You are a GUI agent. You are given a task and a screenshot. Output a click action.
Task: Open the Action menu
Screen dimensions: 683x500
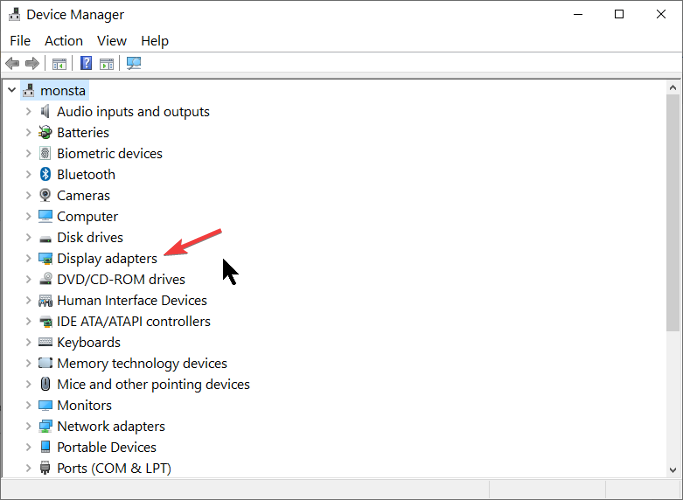pos(64,41)
